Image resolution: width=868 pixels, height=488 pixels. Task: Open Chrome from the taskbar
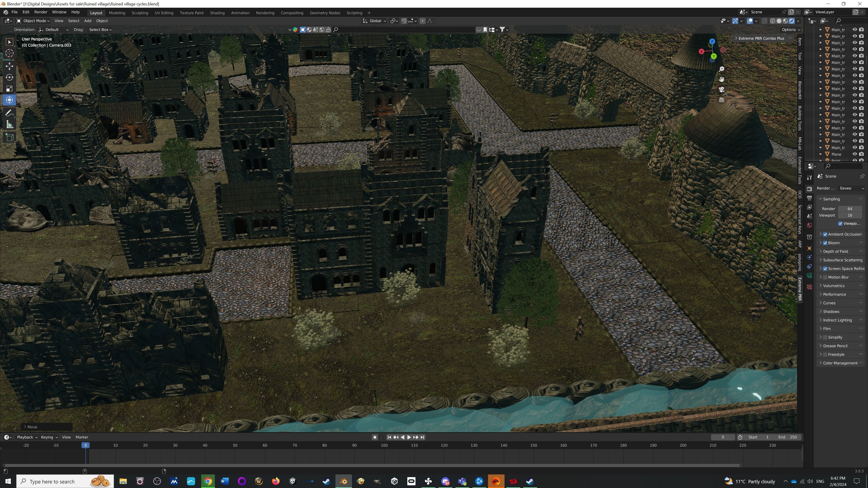click(208, 481)
